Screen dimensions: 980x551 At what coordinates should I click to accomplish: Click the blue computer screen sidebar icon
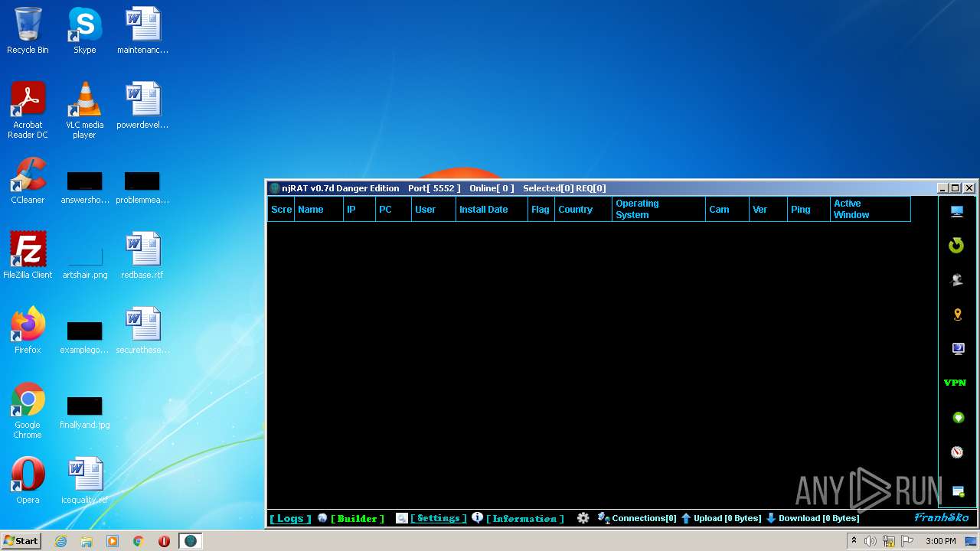pyautogui.click(x=957, y=349)
